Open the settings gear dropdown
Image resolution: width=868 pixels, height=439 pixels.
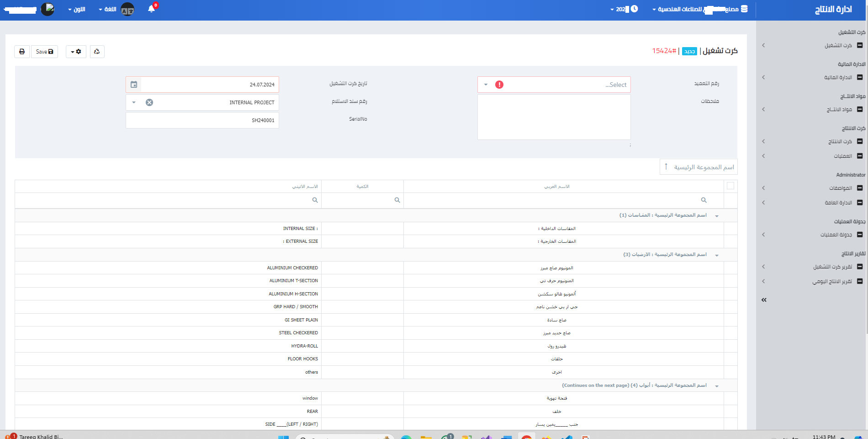pos(76,52)
